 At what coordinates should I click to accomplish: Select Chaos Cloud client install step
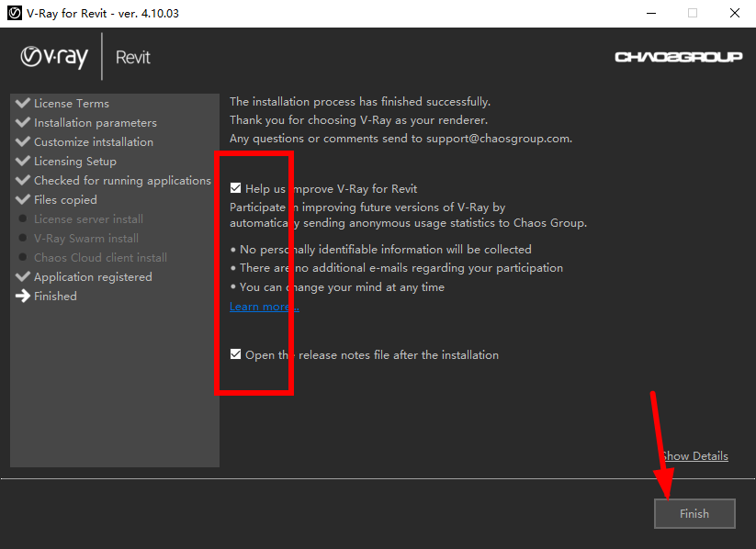pyautogui.click(x=100, y=258)
